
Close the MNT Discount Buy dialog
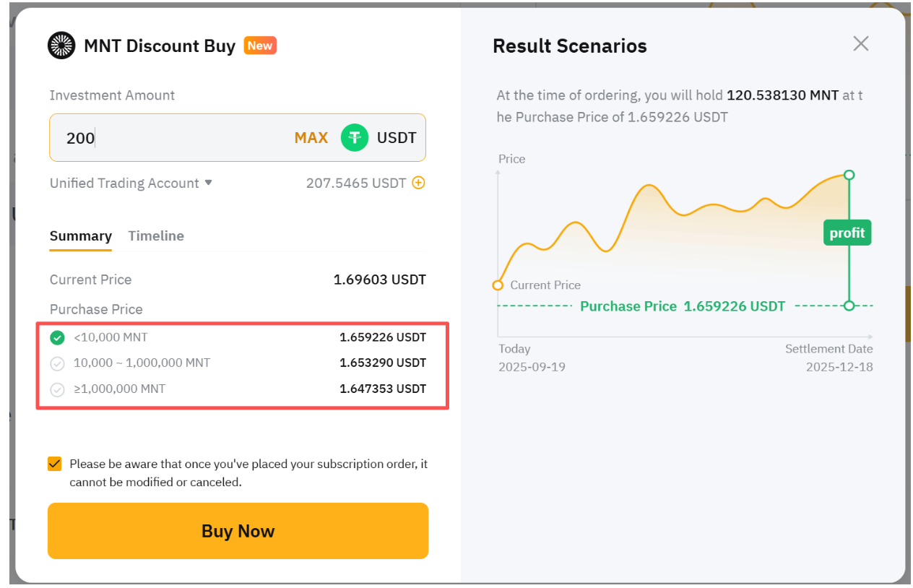[860, 43]
